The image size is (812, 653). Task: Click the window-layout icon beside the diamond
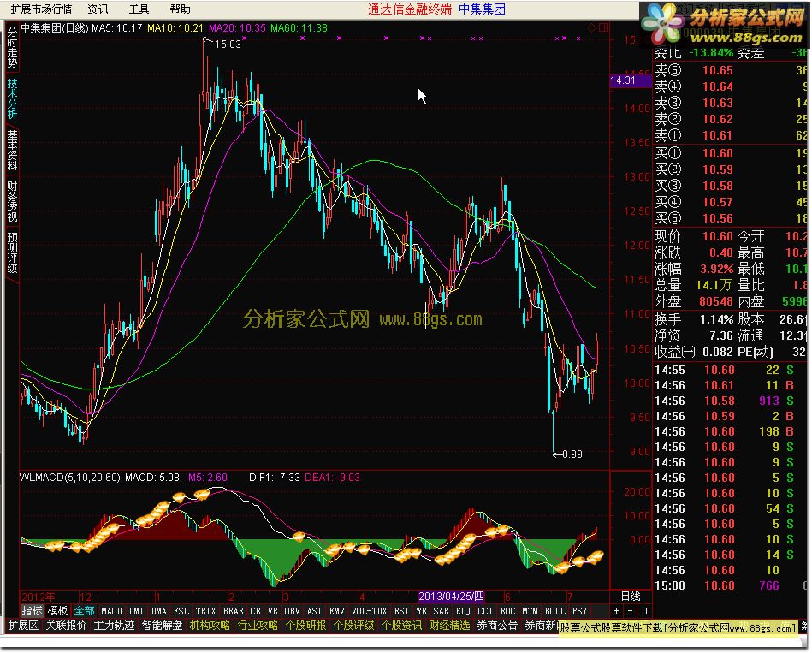(x=603, y=28)
